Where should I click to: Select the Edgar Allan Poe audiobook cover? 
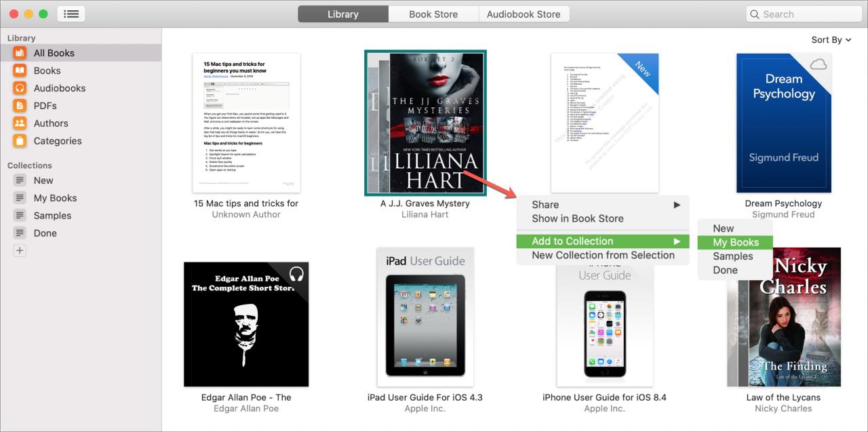click(x=246, y=324)
